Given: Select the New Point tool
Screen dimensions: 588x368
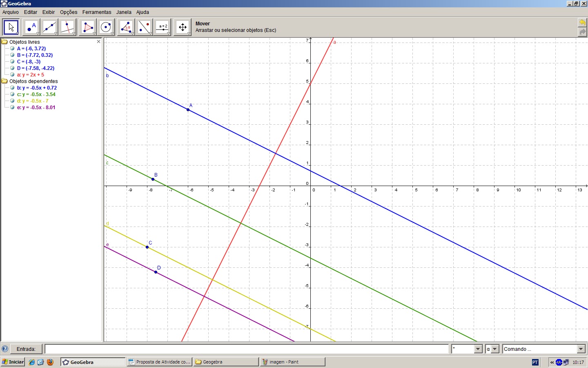Looking at the screenshot, I should [x=31, y=27].
